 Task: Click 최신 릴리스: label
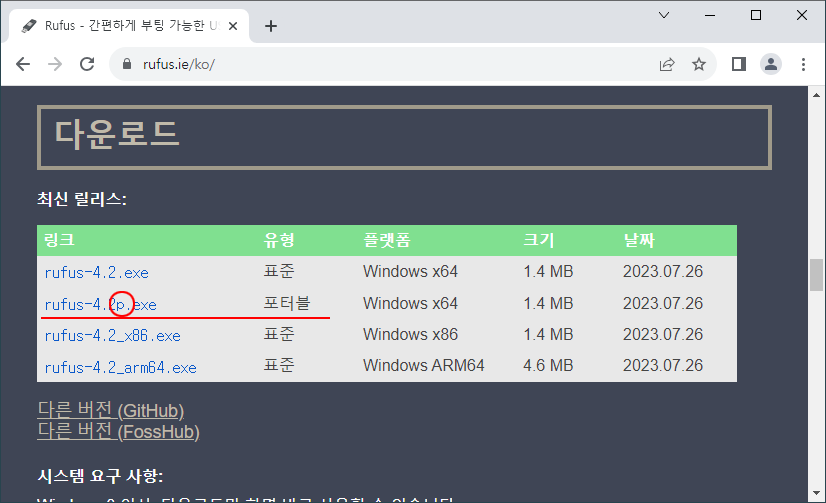point(82,199)
